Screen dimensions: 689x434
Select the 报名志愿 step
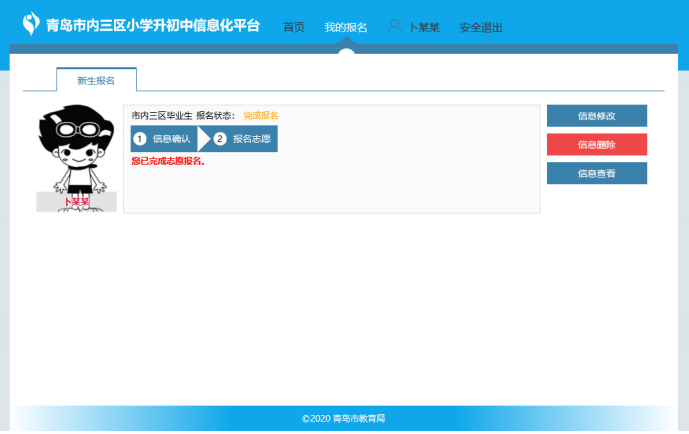point(251,139)
